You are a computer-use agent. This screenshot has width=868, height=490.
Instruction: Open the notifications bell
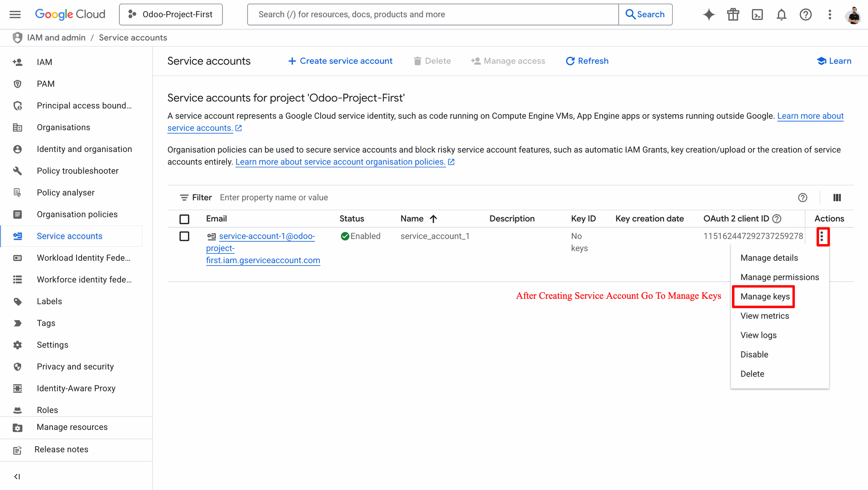point(781,14)
